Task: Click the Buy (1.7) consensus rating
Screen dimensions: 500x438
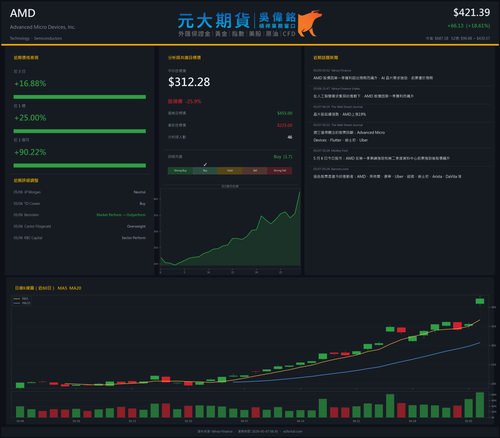Action: 283,157
